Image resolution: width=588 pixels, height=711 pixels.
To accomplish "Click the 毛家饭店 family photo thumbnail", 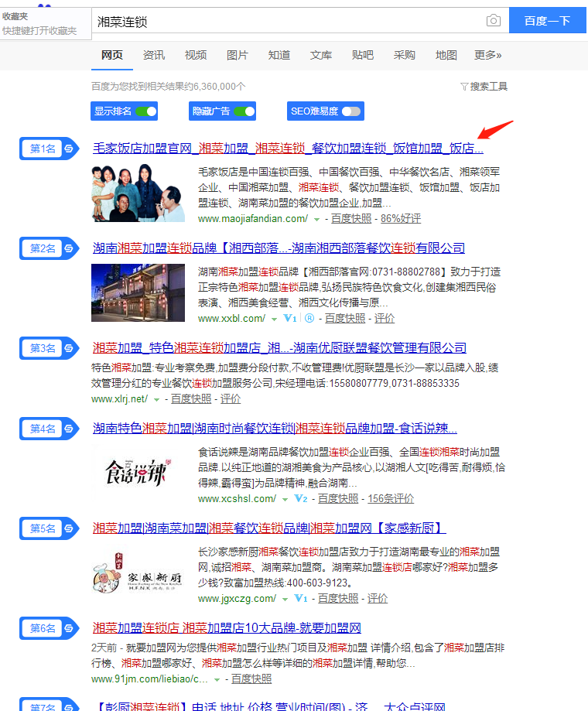I will [138, 193].
